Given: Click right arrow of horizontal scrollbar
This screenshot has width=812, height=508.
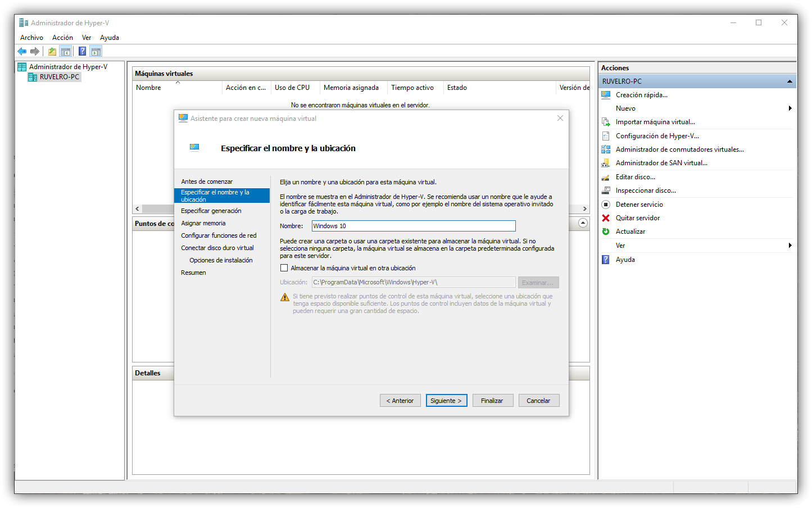Looking at the screenshot, I should point(585,208).
